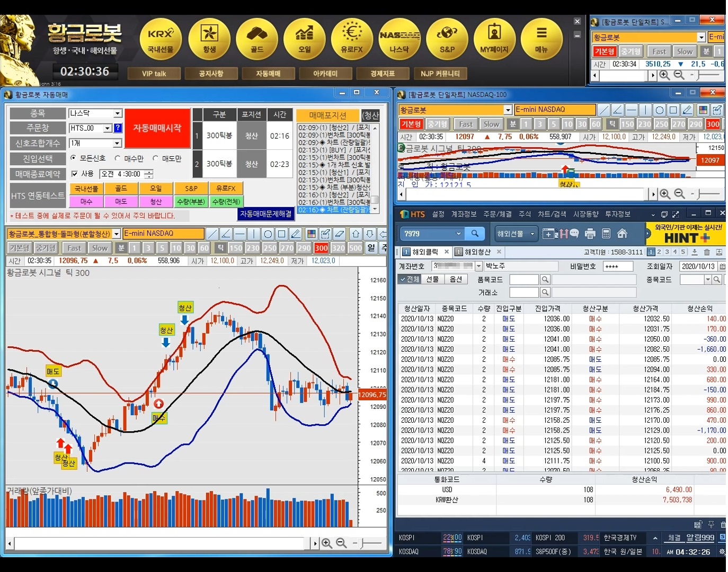This screenshot has height=572, width=728.
Task: Open the 7979 screen number dropdown
Action: [458, 234]
